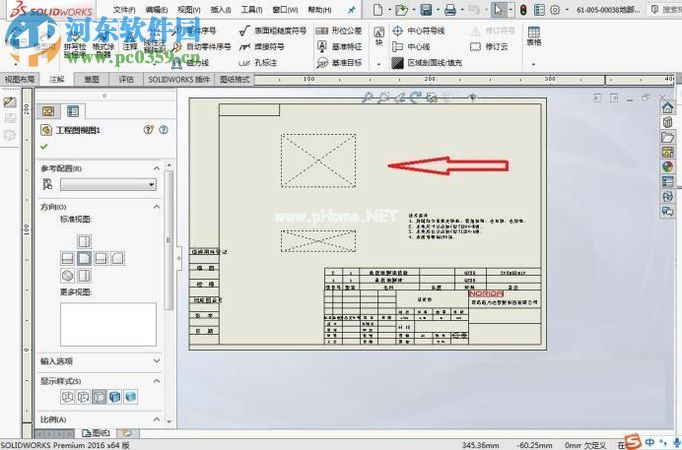The width and height of the screenshot is (682, 450).
Task: Open the 插入(I) menu
Action: coord(221,10)
